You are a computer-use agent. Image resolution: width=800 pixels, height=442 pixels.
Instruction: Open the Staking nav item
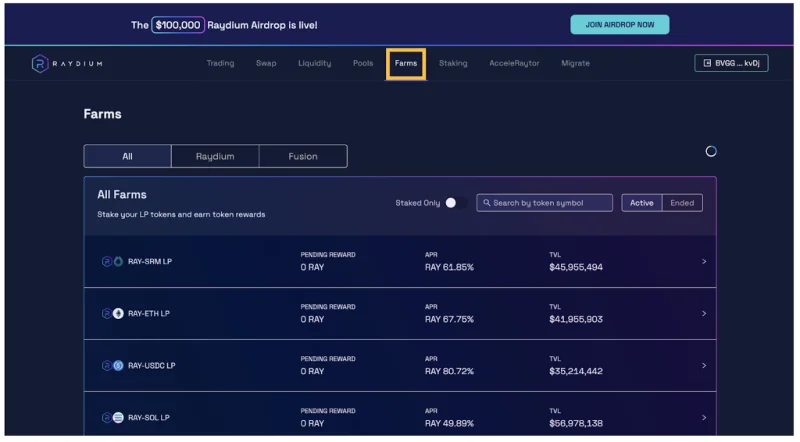pyautogui.click(x=453, y=63)
